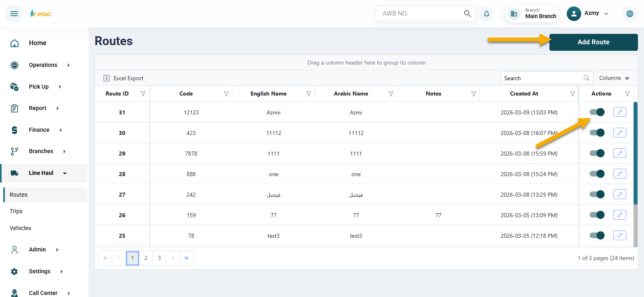Go to next page with single arrow

(x=173, y=258)
